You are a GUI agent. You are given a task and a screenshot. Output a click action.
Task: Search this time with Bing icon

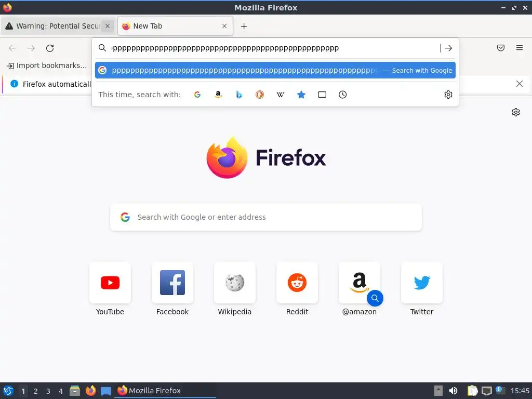pyautogui.click(x=239, y=95)
